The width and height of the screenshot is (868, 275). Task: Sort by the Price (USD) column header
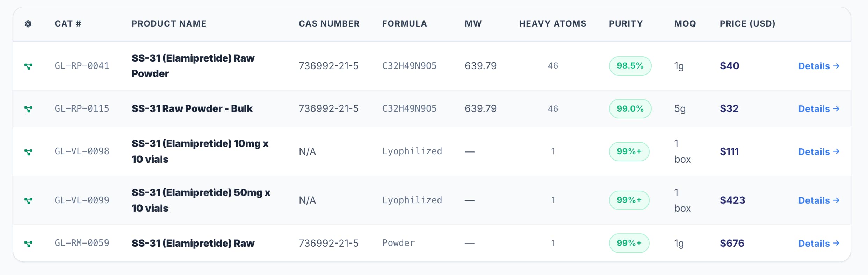(x=747, y=24)
